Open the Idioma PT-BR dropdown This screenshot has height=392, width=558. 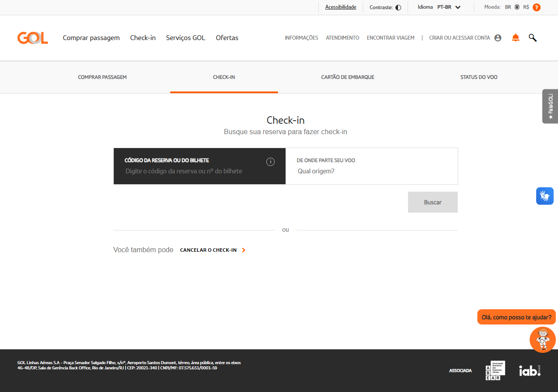pos(439,7)
